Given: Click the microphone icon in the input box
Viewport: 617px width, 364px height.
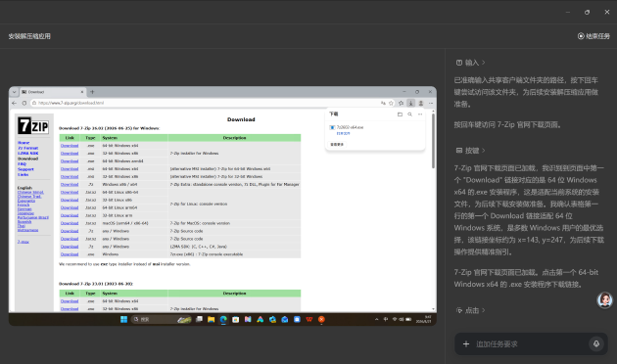Looking at the screenshot, I should point(596,344).
